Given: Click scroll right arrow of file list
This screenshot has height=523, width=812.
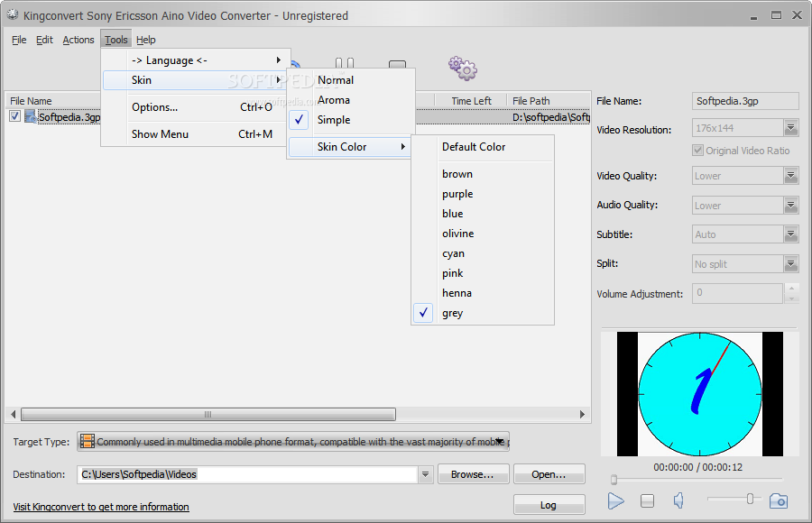Looking at the screenshot, I should tap(582, 414).
